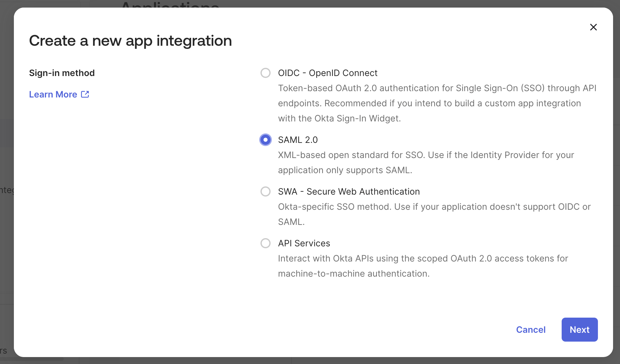Click the SAML 2.0 option label
The image size is (620, 364).
(x=297, y=140)
